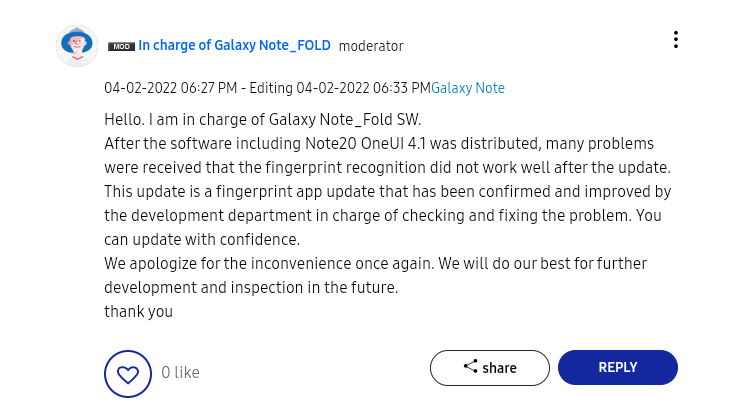This screenshot has height=418, width=738.
Task: Click the 'Editing 04-02-2022 06:33 PM' timestamp
Action: [x=340, y=88]
